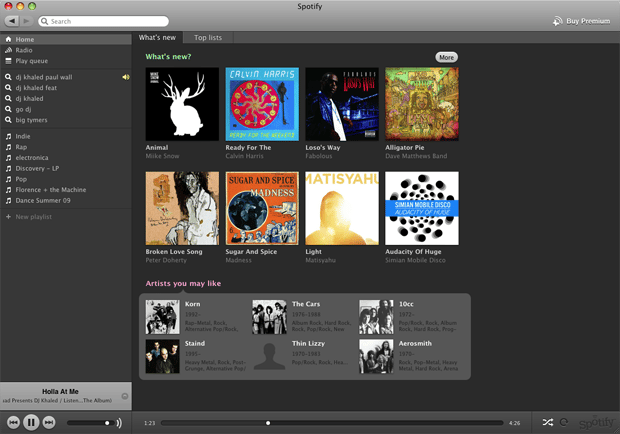The width and height of the screenshot is (620, 434).
Task: Open The Cars artist name
Action: 306,304
